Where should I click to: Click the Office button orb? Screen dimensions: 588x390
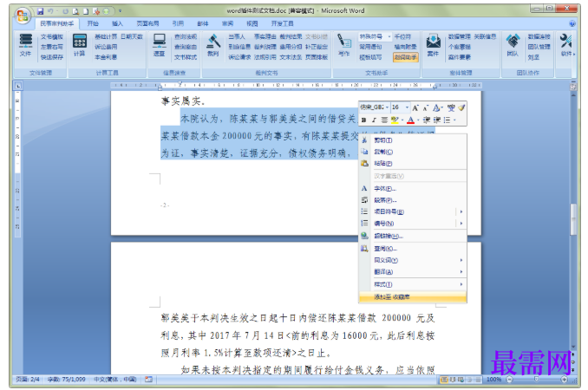click(23, 16)
